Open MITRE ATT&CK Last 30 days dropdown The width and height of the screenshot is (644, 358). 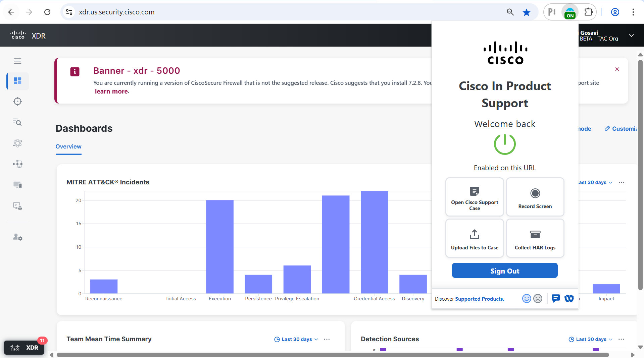pyautogui.click(x=595, y=182)
